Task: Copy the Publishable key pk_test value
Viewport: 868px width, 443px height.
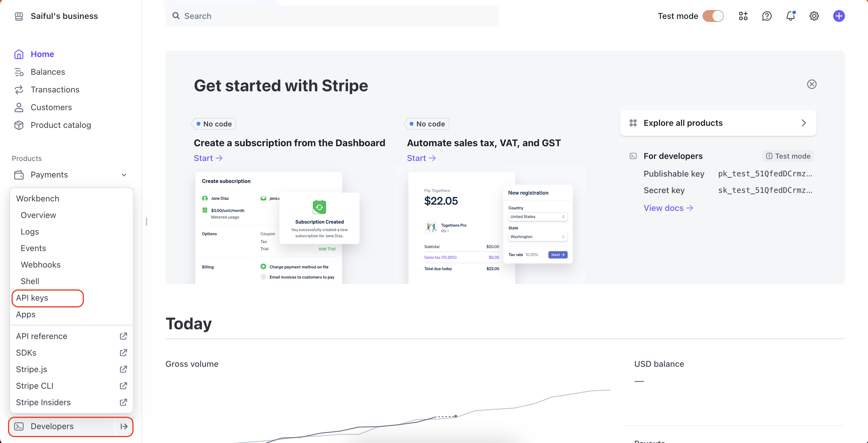Action: (765, 173)
